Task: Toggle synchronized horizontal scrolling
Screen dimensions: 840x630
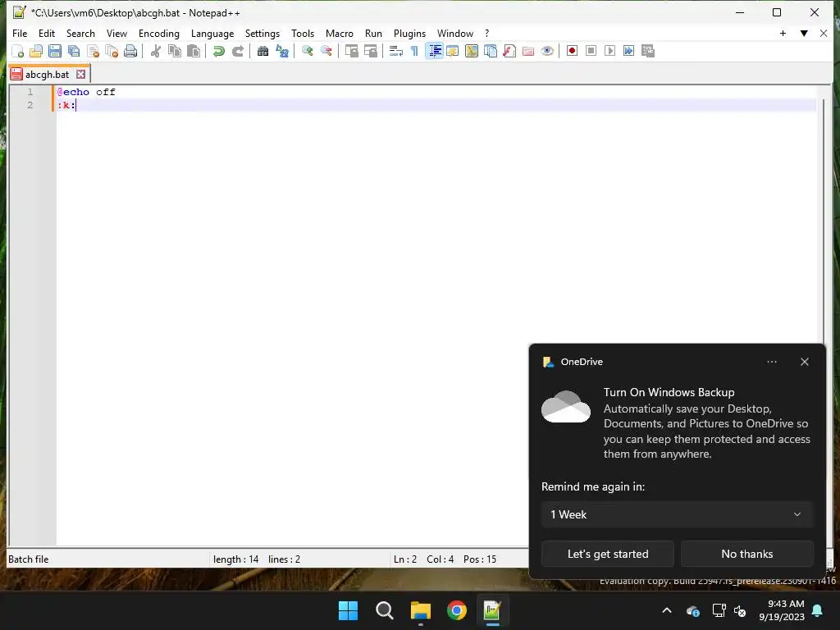Action: 370,51
